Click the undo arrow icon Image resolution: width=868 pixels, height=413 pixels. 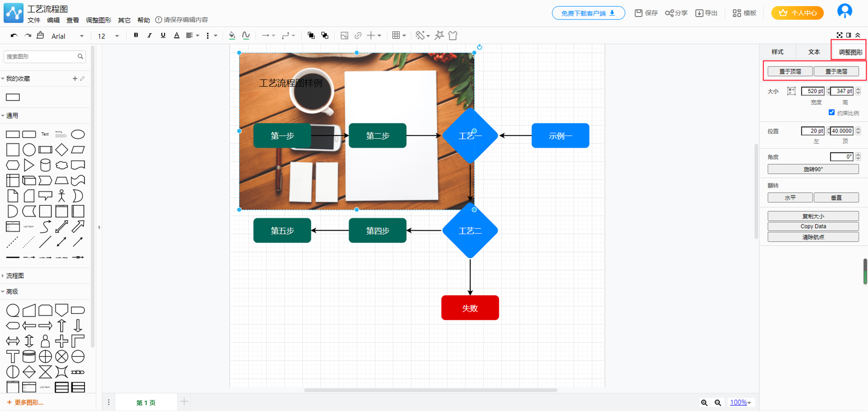coord(14,36)
